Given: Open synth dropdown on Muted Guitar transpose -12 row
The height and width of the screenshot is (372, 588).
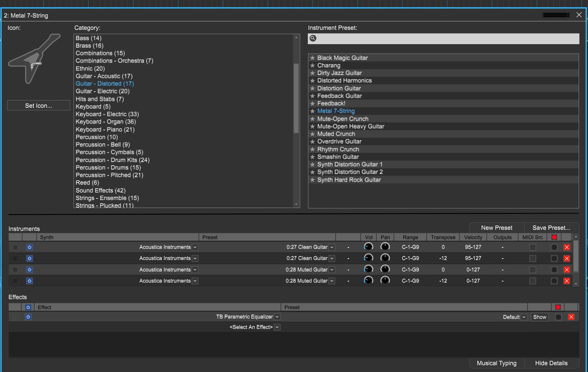Looking at the screenshot, I should click(195, 281).
